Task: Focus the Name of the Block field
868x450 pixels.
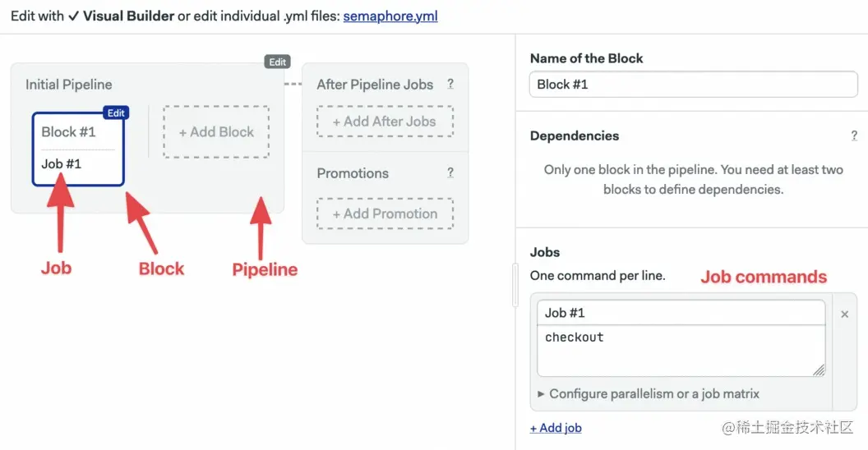Action: pyautogui.click(x=693, y=84)
